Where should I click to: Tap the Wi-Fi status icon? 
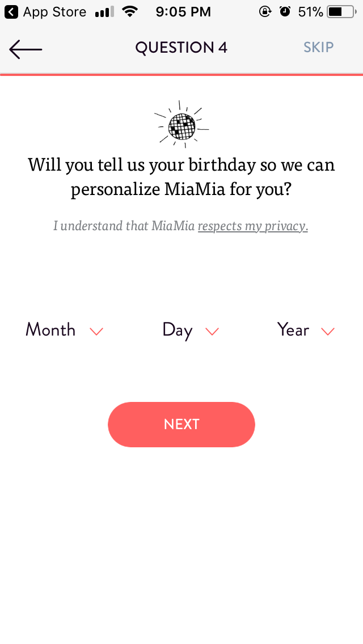[x=131, y=11]
